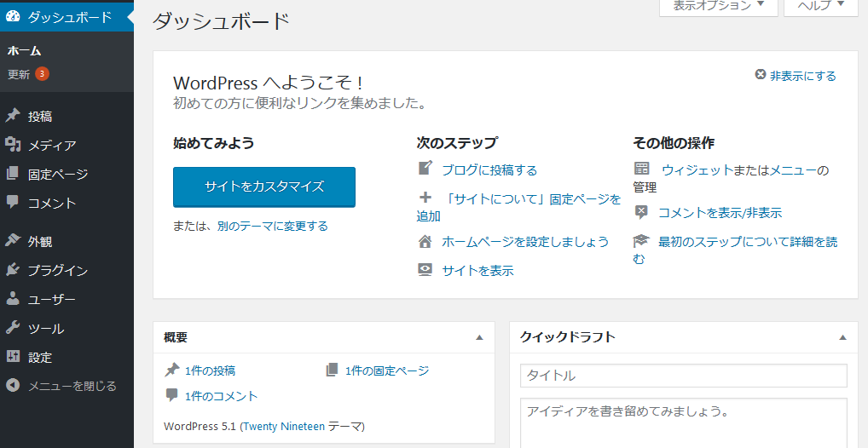Click the paintbrush icon beside 外観
Screen dimensions: 868x448
tap(14, 240)
